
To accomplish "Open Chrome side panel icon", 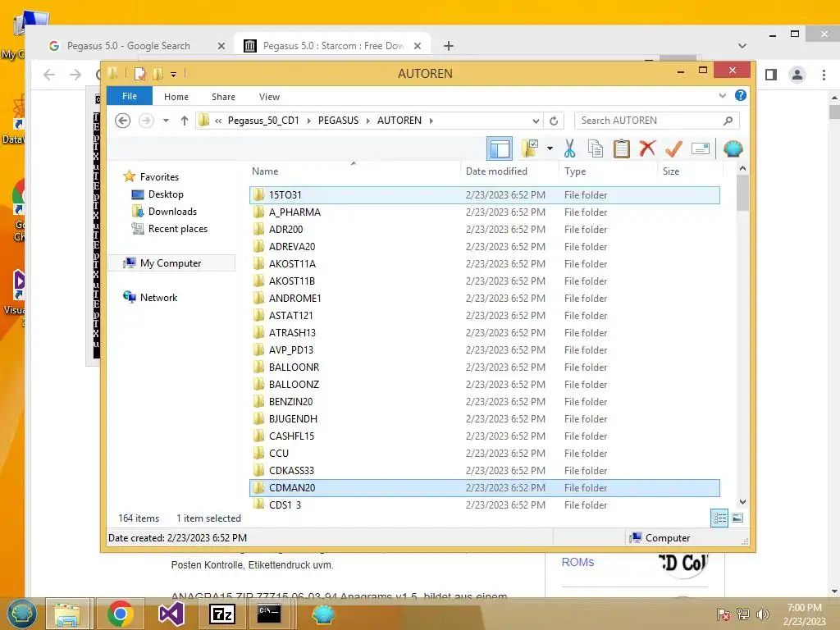I will pyautogui.click(x=771, y=75).
